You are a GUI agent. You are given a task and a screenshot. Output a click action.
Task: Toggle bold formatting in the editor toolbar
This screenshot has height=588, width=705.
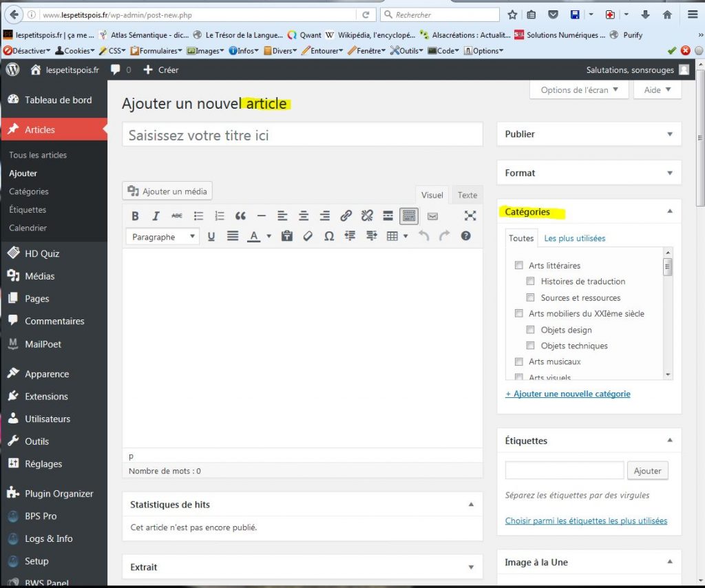click(135, 216)
